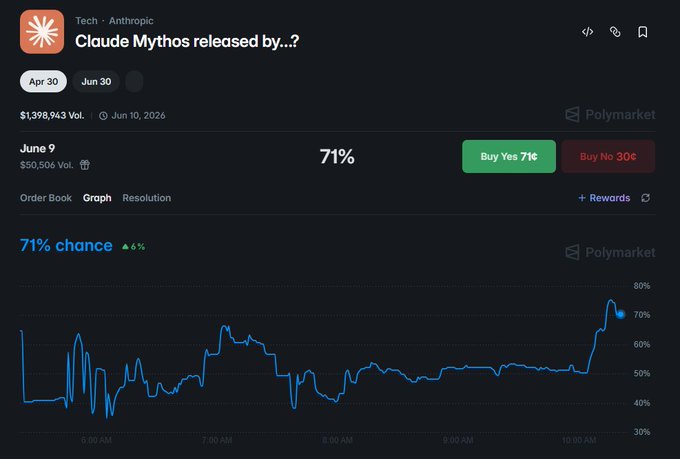This screenshot has width=680, height=459.
Task: Buy No at 30¢
Action: click(608, 156)
